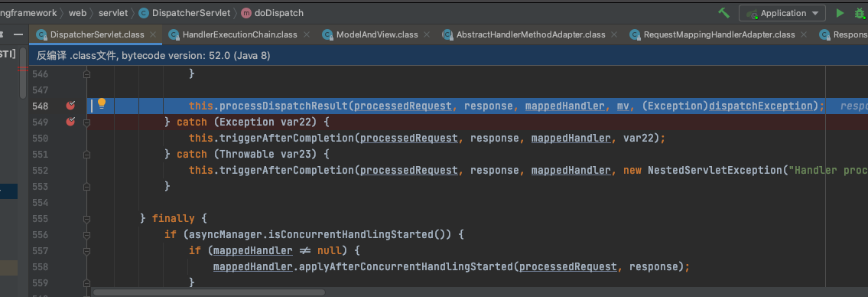The width and height of the screenshot is (868, 297).
Task: Click line number 552 in the gutter
Action: [x=40, y=170]
